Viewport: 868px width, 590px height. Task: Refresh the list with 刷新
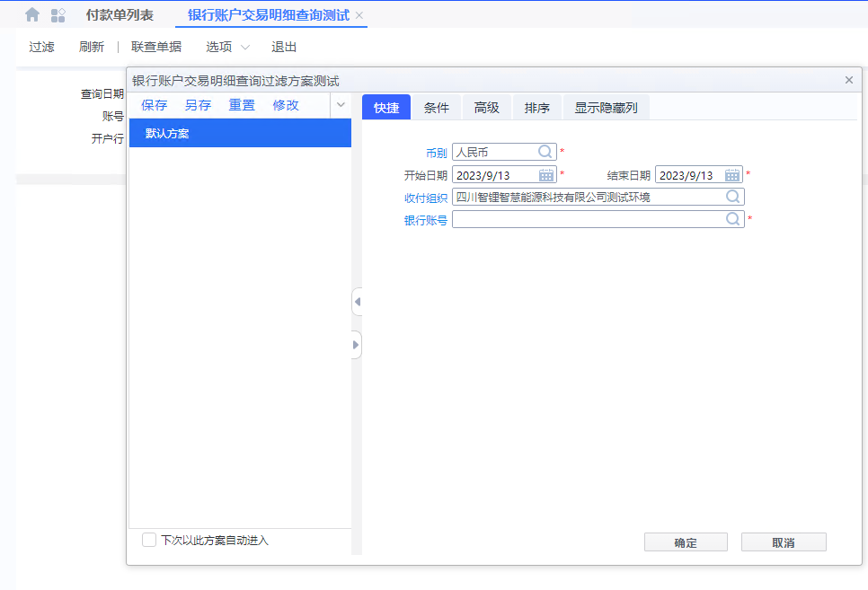[x=92, y=47]
